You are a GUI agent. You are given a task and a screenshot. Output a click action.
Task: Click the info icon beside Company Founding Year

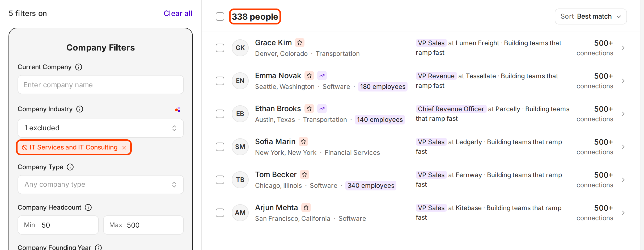click(98, 247)
